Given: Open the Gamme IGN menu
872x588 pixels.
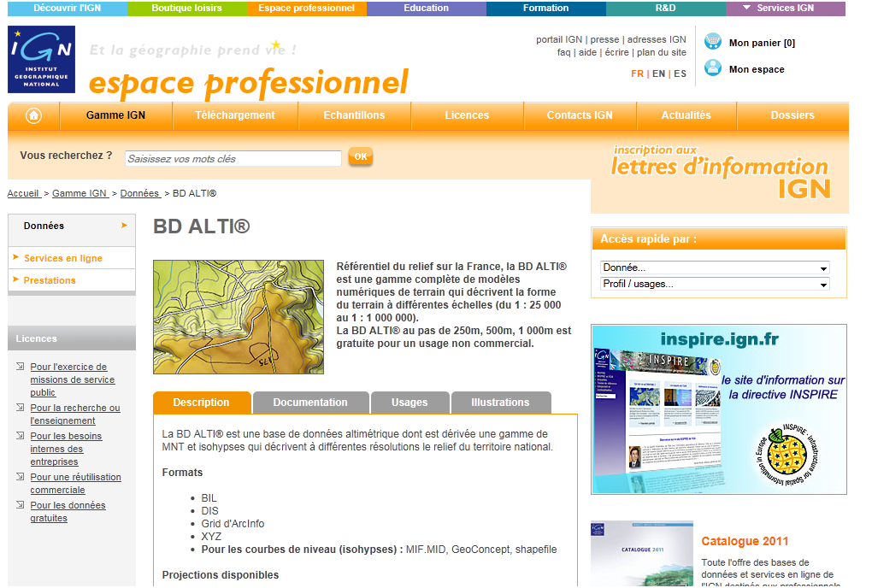Looking at the screenshot, I should pyautogui.click(x=115, y=115).
